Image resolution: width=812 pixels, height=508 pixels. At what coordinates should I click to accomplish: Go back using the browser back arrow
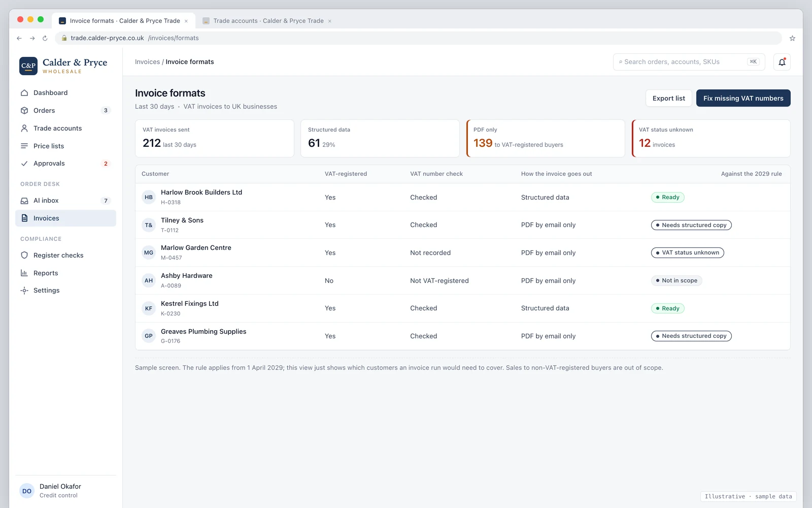tap(19, 38)
